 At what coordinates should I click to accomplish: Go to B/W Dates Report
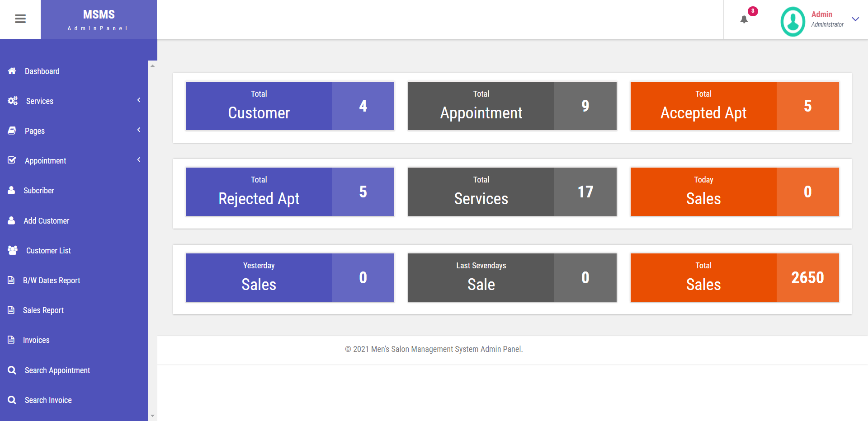click(51, 281)
